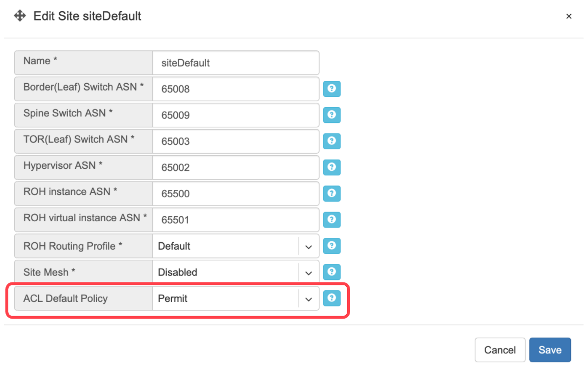Click the Name input field
This screenshot has width=588, height=370.
click(235, 63)
